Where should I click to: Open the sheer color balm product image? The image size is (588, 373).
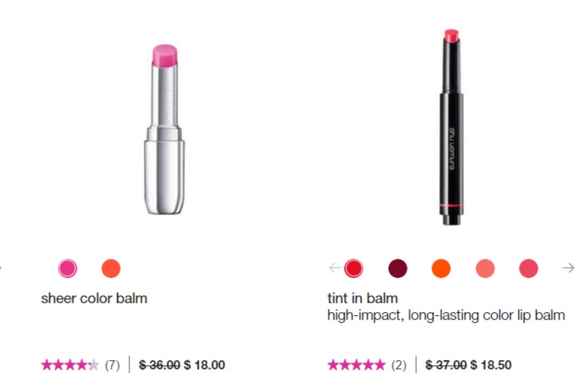[x=164, y=129]
